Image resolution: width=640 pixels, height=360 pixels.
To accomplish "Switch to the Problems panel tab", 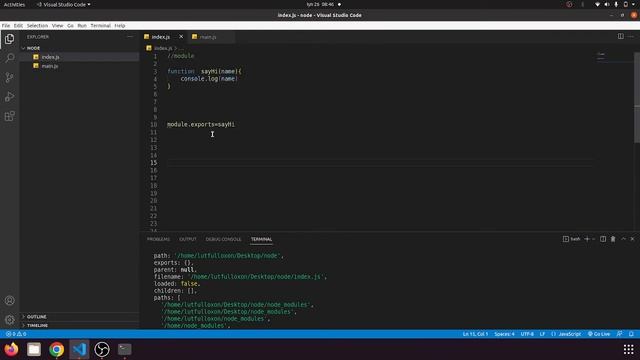I will click(x=158, y=239).
